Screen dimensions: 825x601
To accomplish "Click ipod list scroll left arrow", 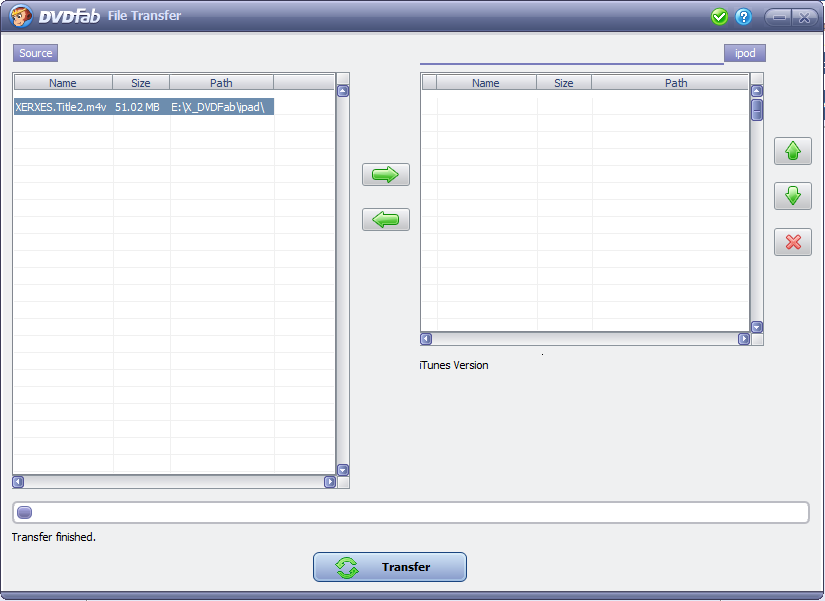I will pyautogui.click(x=426, y=339).
